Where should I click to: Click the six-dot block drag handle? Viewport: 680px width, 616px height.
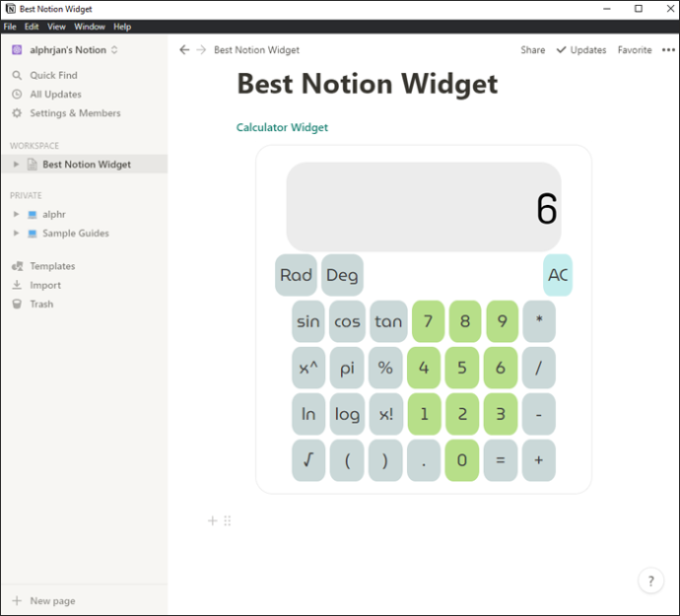(x=228, y=520)
